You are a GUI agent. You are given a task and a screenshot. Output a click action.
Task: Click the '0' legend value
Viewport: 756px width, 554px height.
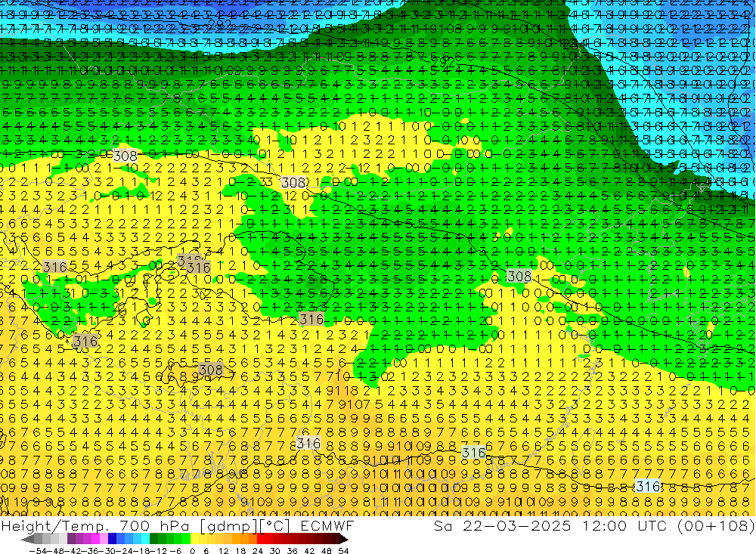click(x=192, y=551)
